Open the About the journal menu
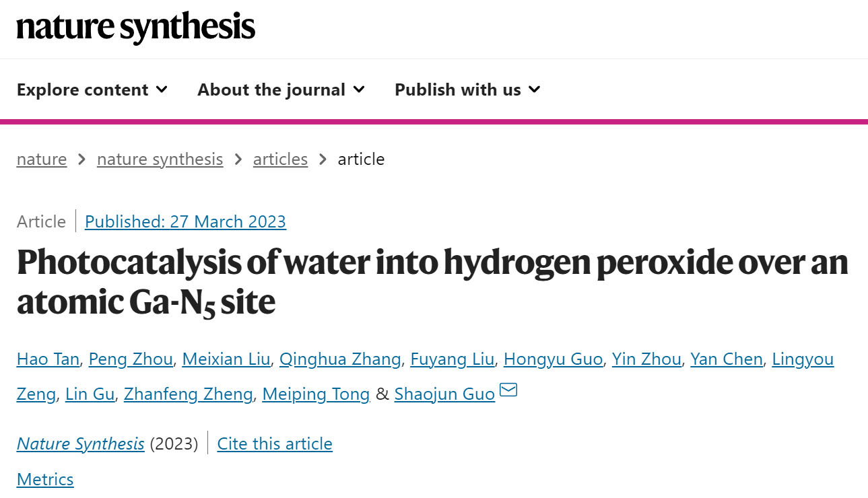 [x=281, y=90]
